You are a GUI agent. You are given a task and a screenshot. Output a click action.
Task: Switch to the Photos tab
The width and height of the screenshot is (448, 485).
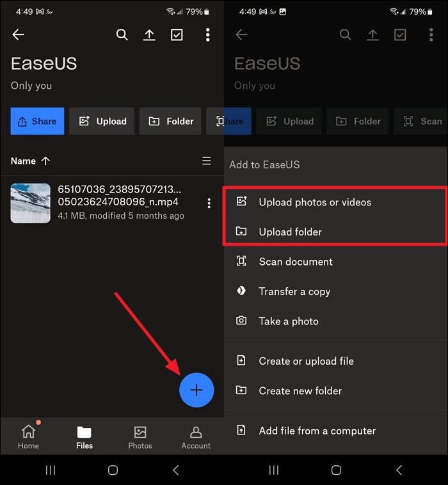click(140, 436)
